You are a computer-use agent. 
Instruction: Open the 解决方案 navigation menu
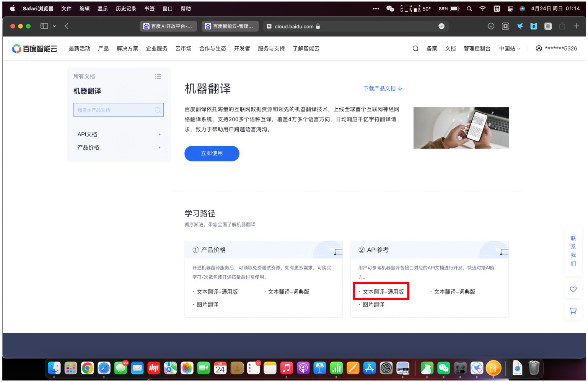pyautogui.click(x=127, y=49)
